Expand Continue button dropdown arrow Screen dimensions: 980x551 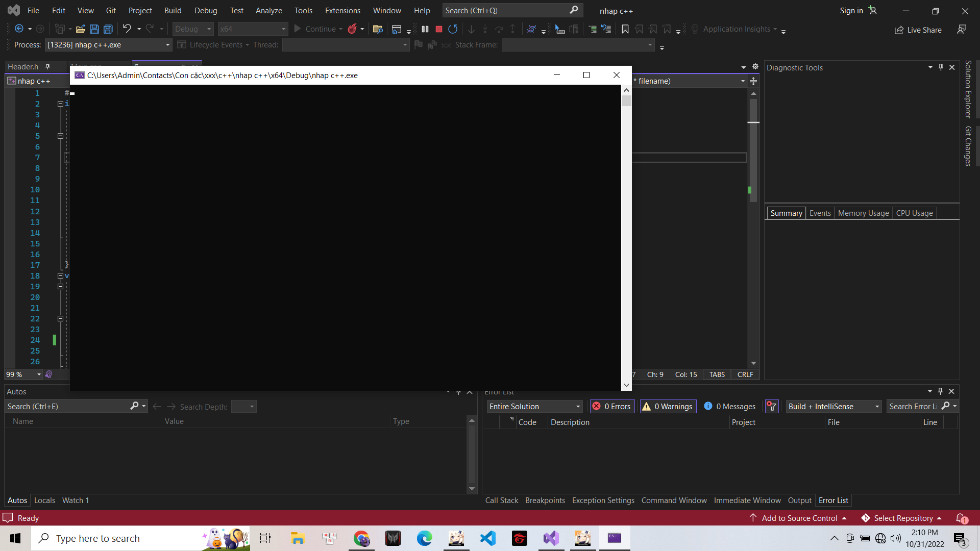point(340,29)
